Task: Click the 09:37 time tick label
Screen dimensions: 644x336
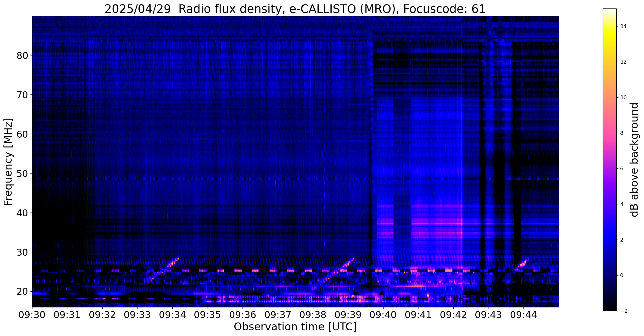Action: pos(278,315)
